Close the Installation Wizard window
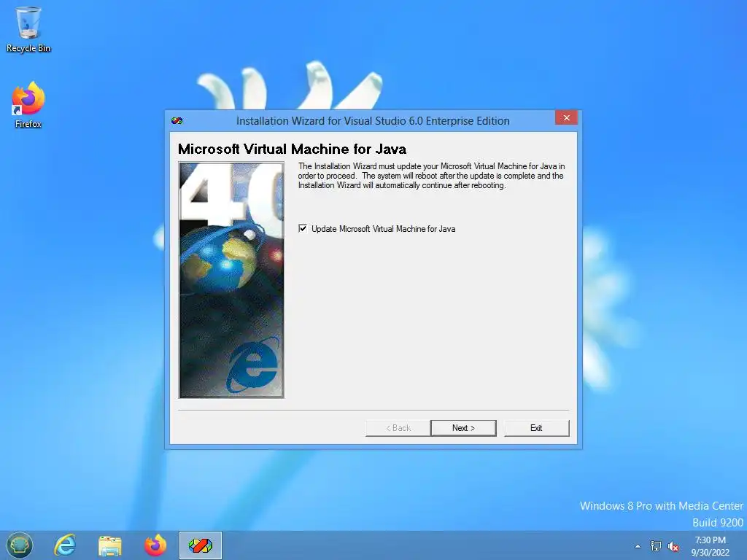747x560 pixels. (566, 117)
